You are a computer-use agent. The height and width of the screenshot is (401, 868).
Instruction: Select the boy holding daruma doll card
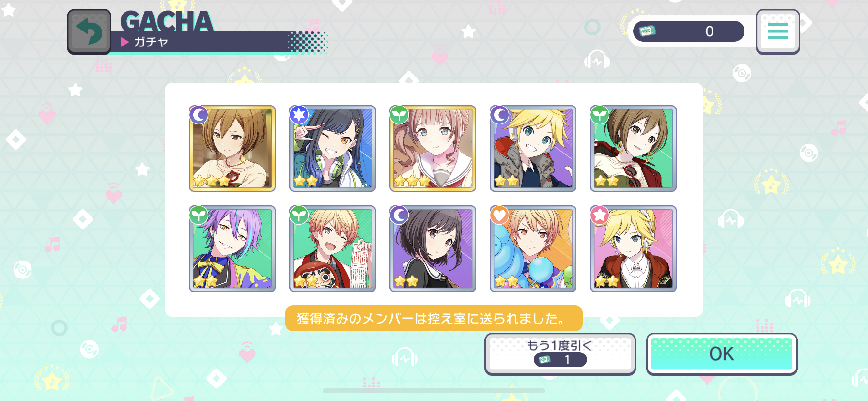tap(332, 248)
